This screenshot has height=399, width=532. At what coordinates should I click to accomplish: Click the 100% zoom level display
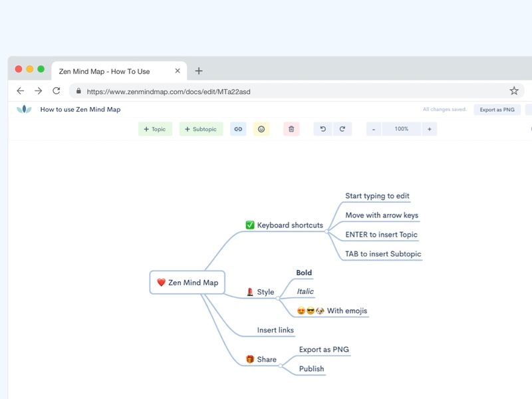402,128
